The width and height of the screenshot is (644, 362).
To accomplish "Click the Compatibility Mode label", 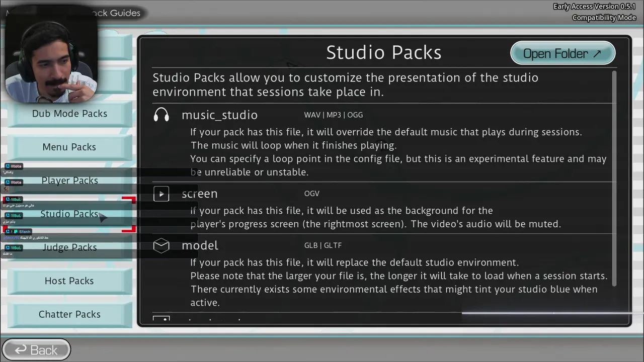I will (x=604, y=18).
